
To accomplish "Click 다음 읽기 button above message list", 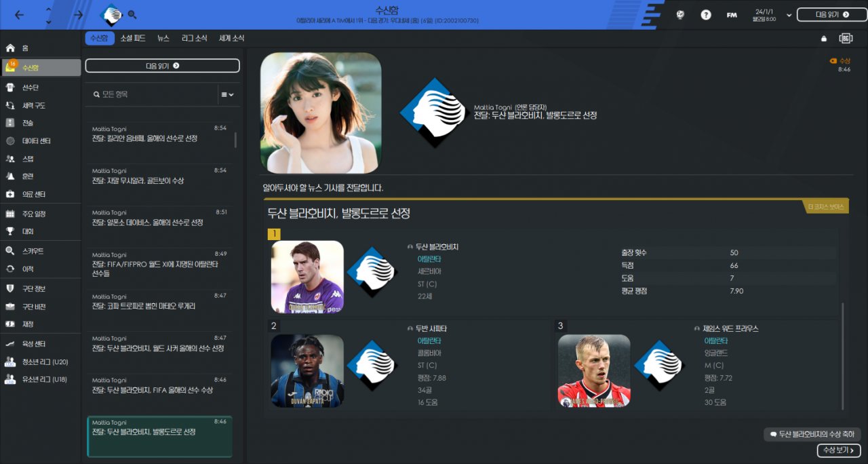I will pyautogui.click(x=162, y=66).
